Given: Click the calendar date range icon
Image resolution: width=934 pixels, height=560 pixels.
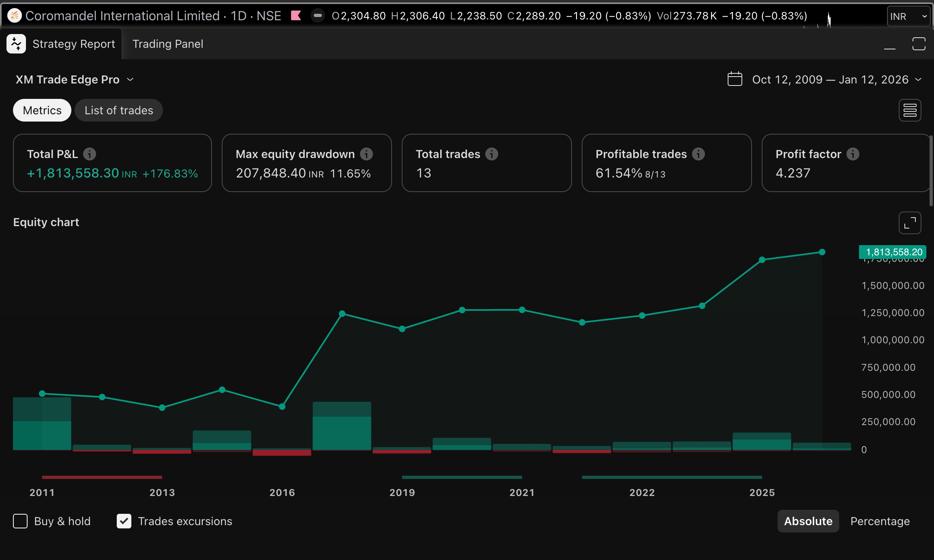Looking at the screenshot, I should (735, 79).
